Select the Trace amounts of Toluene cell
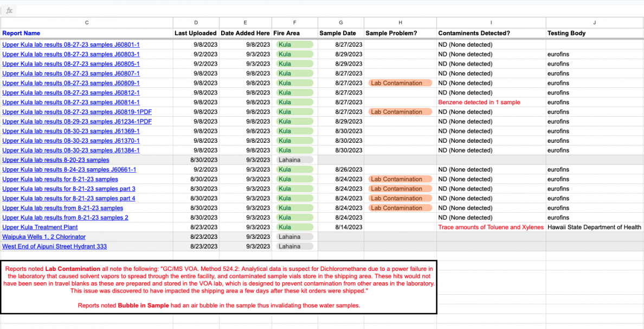This screenshot has height=329, width=644. pos(491,227)
